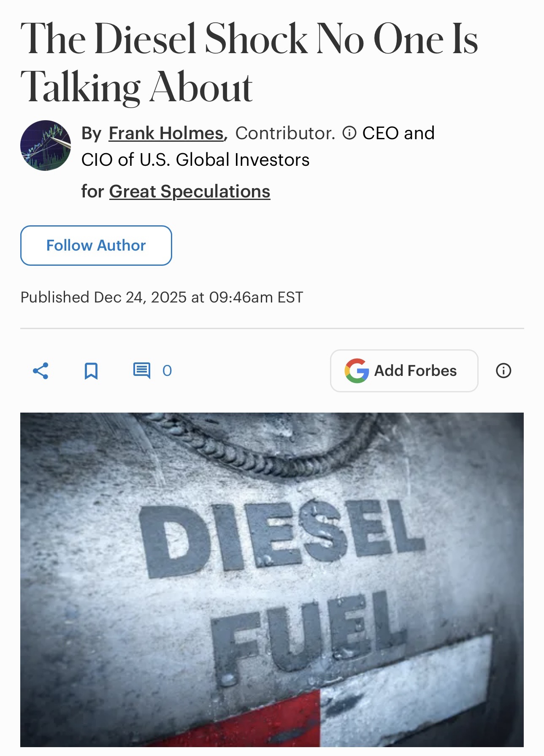Click info icon beside Contributor label

click(x=349, y=133)
